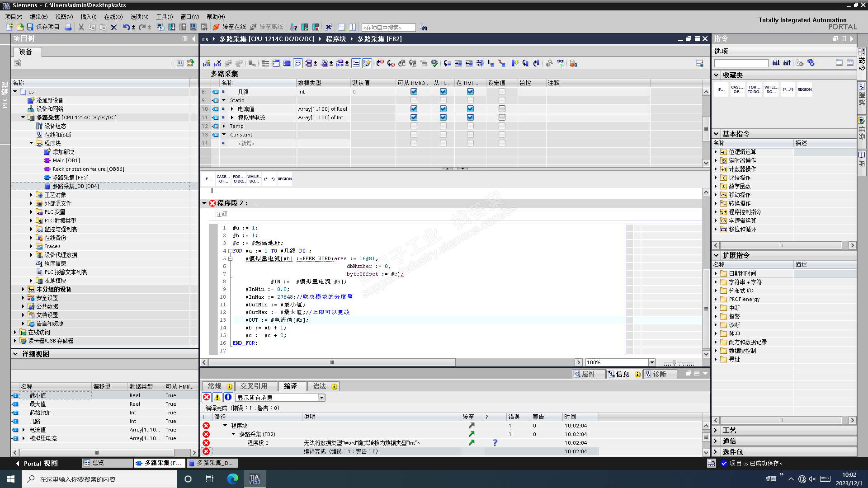Open Microsoft Edge from the taskbar
The image size is (868, 488).
(233, 479)
